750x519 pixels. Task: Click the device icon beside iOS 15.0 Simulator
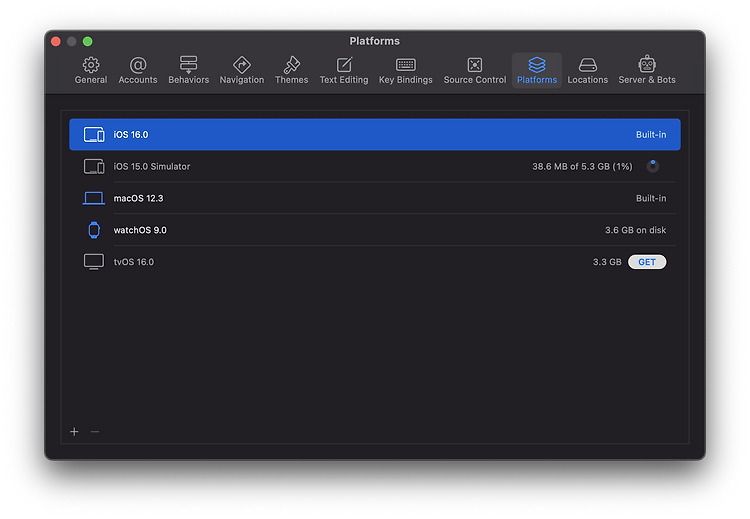point(94,166)
